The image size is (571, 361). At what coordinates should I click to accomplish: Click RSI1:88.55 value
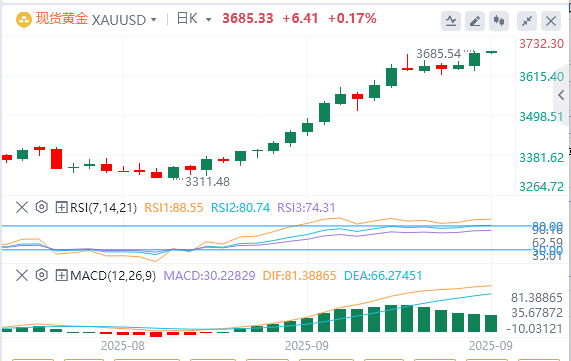174,208
